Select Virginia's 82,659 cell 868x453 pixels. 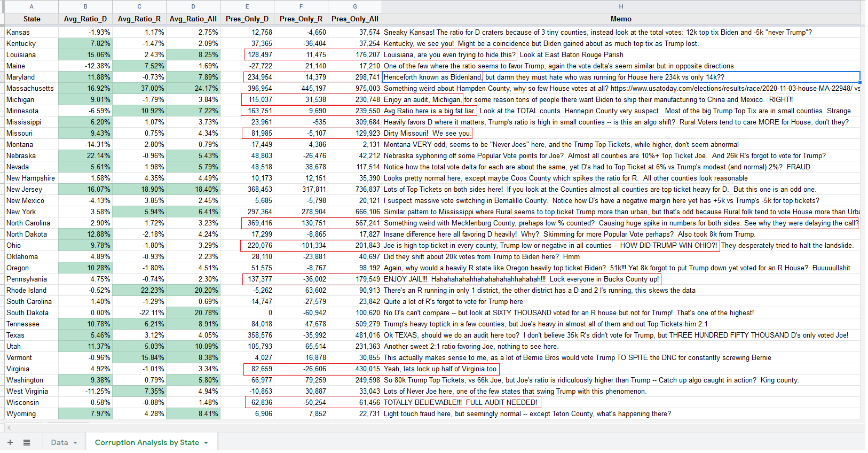click(x=247, y=369)
